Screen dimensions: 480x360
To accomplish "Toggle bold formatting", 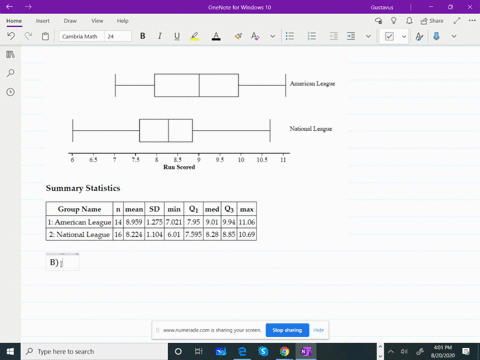I will click(143, 36).
